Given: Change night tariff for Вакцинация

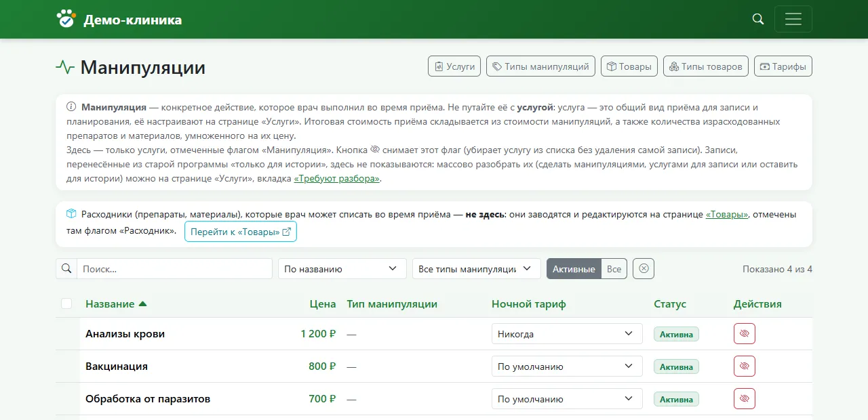Looking at the screenshot, I should (x=567, y=366).
